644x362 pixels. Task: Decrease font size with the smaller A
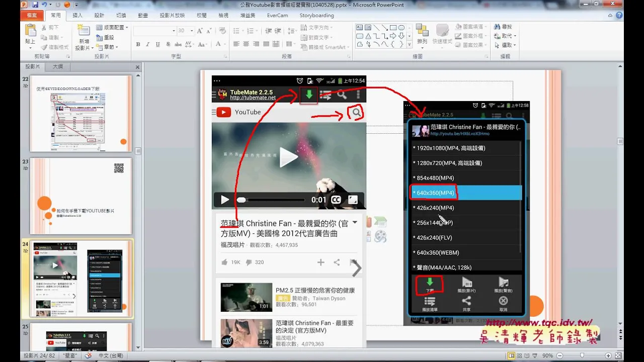pyautogui.click(x=209, y=31)
